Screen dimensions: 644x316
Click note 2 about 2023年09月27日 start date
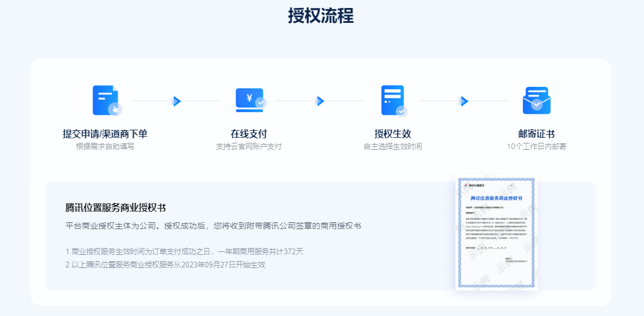point(166,265)
